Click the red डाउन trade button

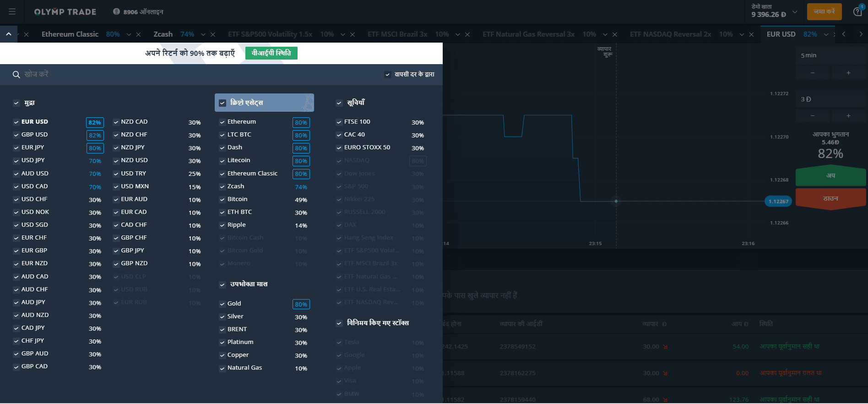(x=830, y=199)
